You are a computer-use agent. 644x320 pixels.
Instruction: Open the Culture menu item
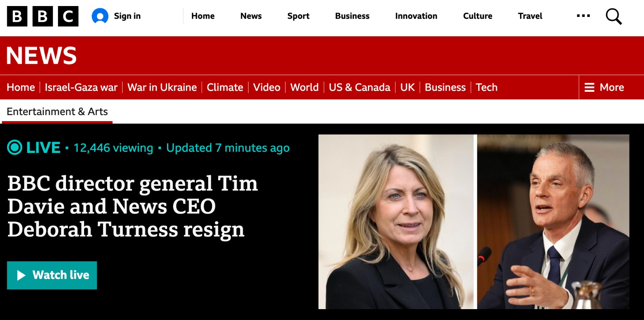click(477, 16)
